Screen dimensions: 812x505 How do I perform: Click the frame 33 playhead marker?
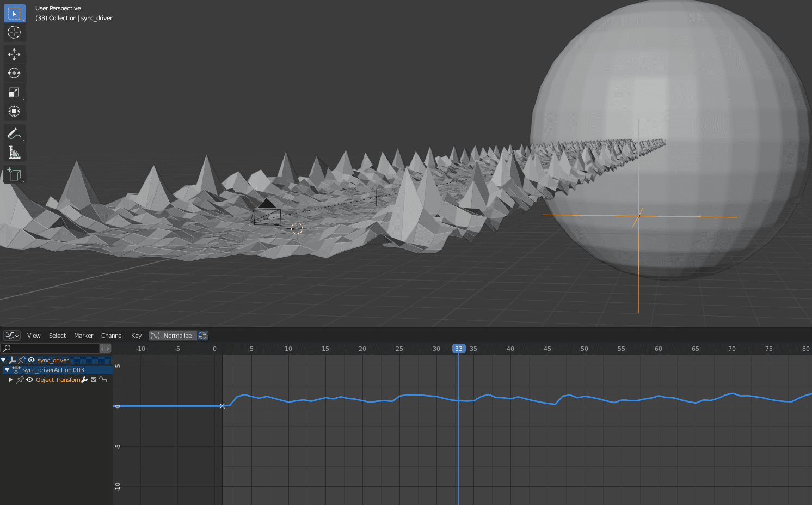click(459, 349)
